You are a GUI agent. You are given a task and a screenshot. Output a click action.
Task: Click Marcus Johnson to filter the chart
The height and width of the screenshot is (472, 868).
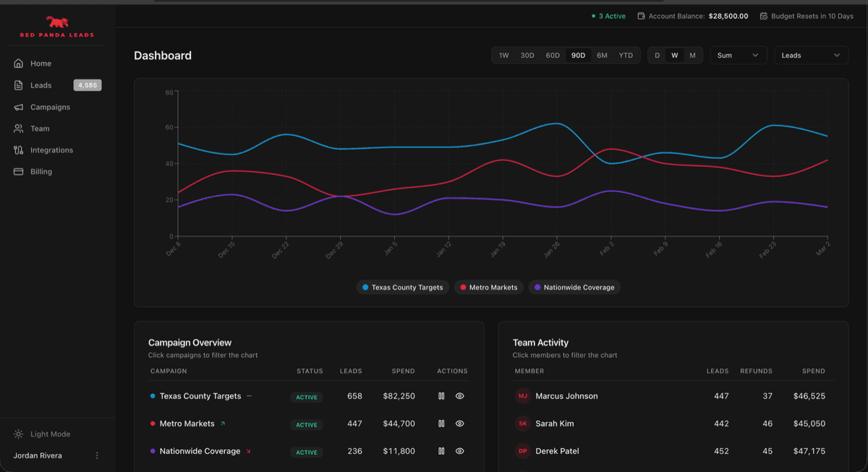567,396
